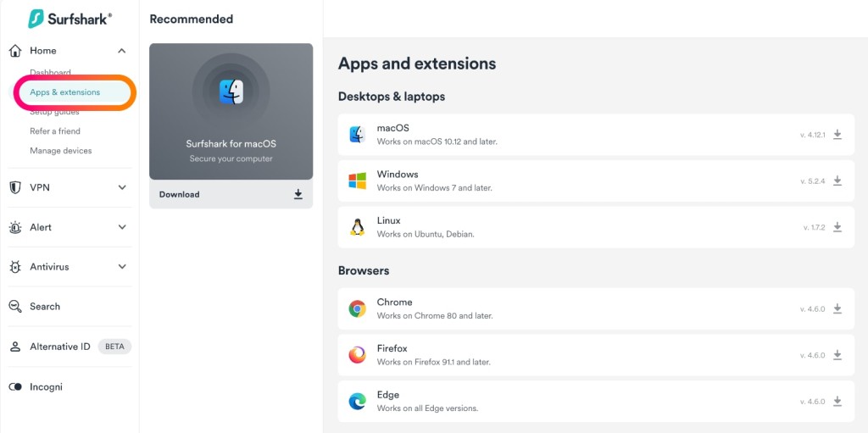Click "Works on macOS 10.12 and later." text
Viewport: 868px width, 433px height.
pyautogui.click(x=437, y=142)
